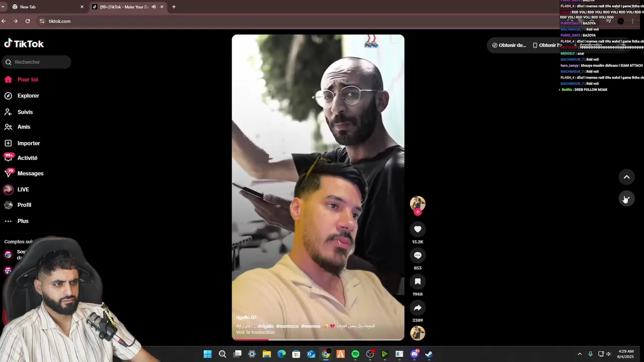Open site information icon in address bar

tap(42, 21)
